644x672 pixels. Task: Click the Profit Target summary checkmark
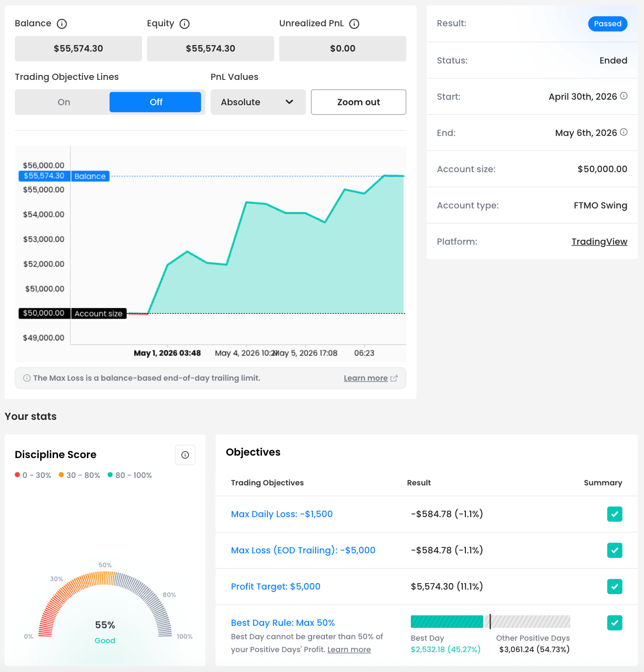[615, 587]
